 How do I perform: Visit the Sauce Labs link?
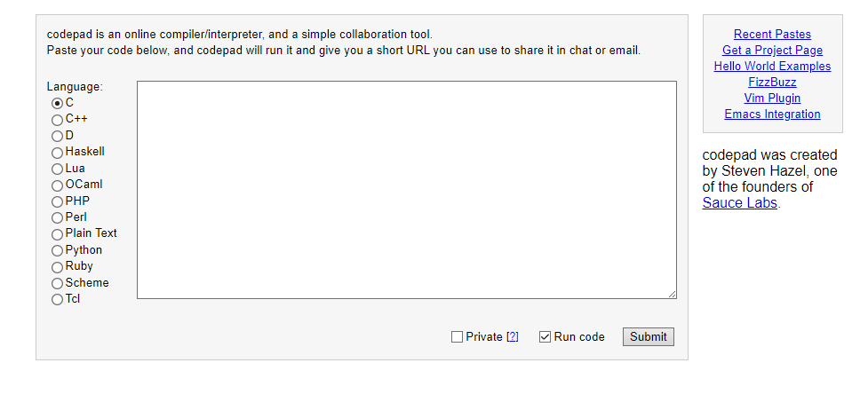coord(739,202)
